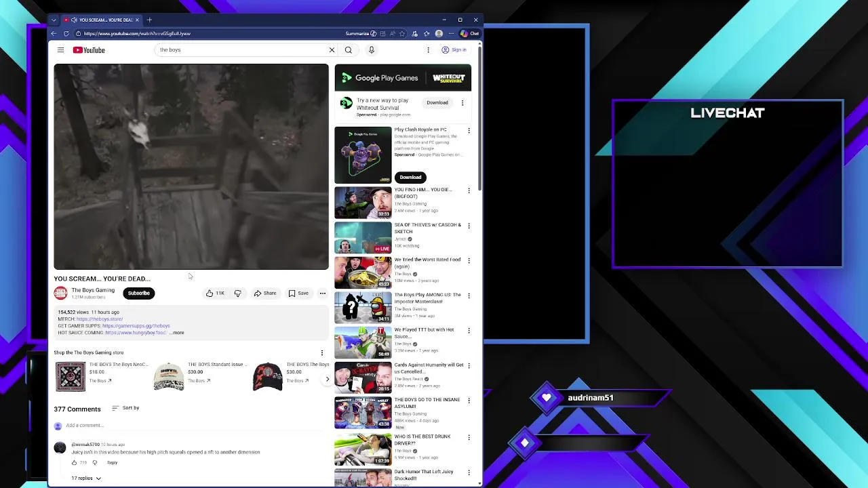This screenshot has height=488, width=868.
Task: Open options for TTT Hot Sauce video
Action: pyautogui.click(x=469, y=330)
